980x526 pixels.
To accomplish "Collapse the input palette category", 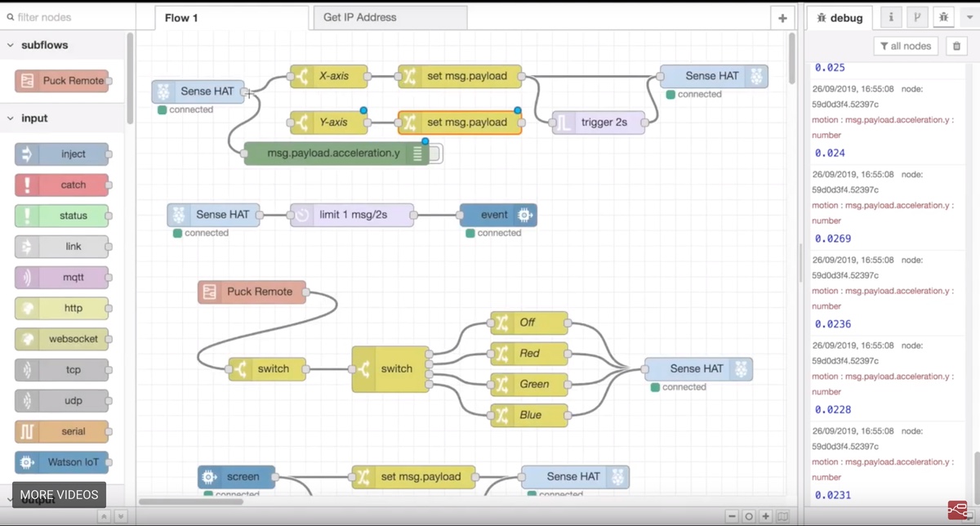I will click(11, 118).
